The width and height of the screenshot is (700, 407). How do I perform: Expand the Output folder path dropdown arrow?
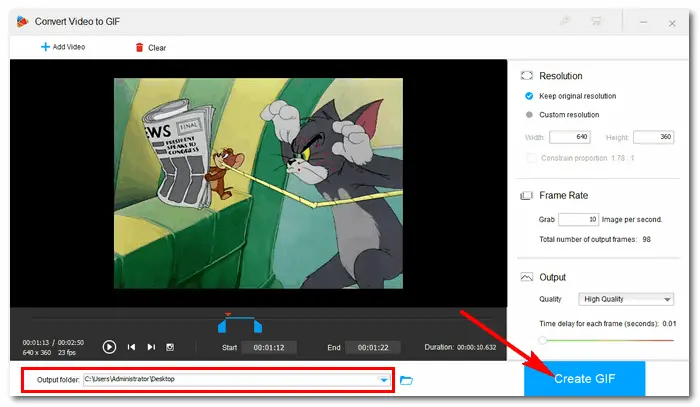pyautogui.click(x=384, y=380)
